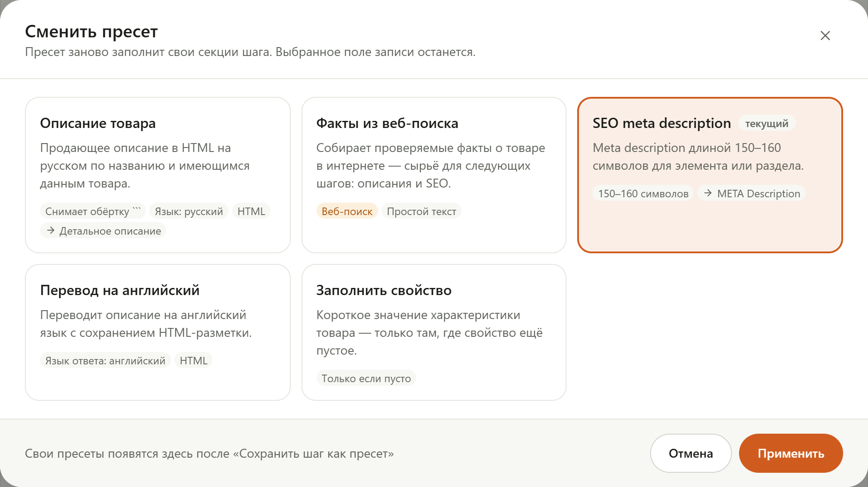Click the description «Переводит описание на английский»

(146, 323)
